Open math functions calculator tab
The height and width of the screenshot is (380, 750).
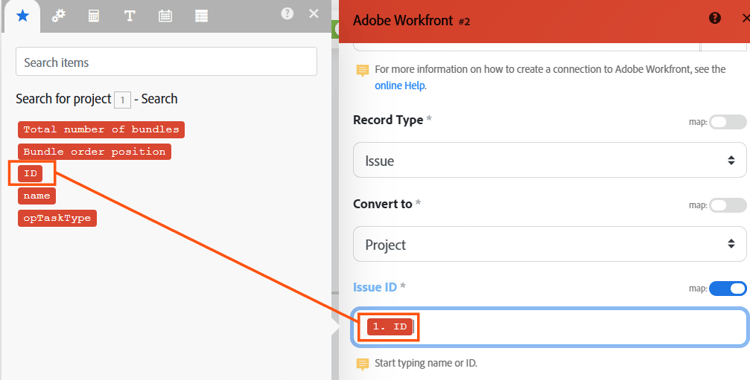click(94, 16)
